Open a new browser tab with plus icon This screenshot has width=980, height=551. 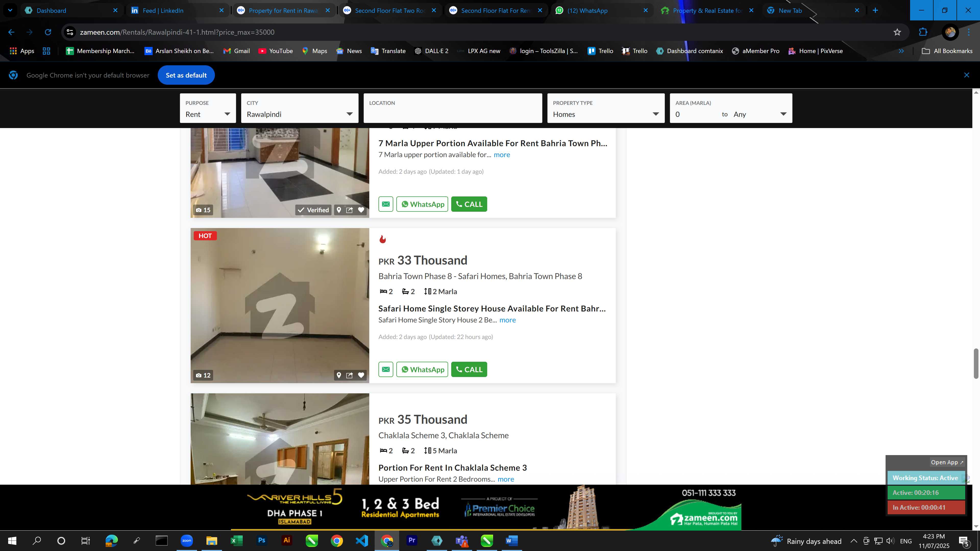[x=875, y=11]
